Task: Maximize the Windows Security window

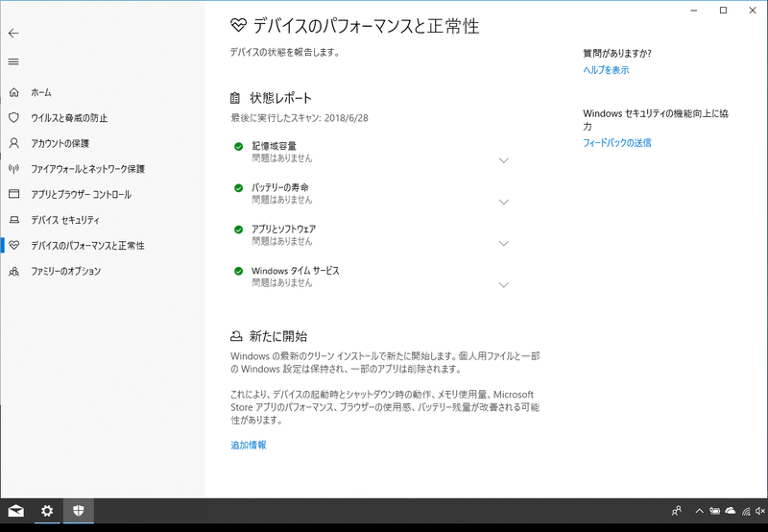Action: (x=723, y=11)
